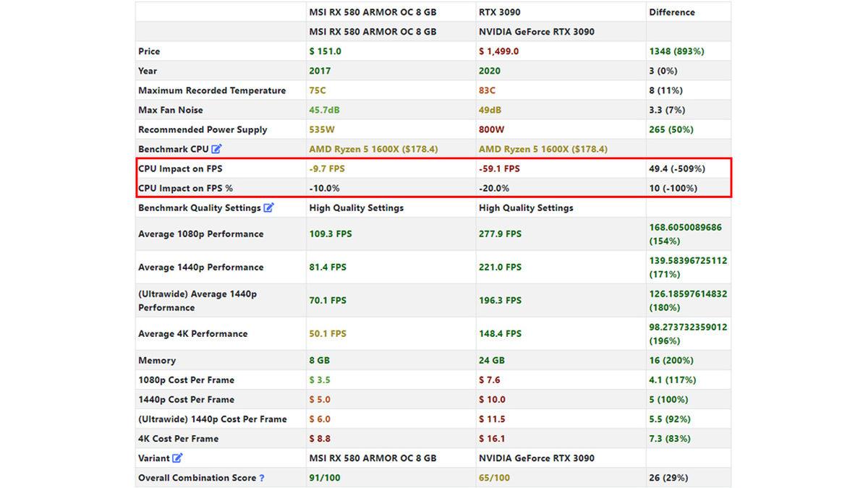Click the edit icon next to Variant

178,458
